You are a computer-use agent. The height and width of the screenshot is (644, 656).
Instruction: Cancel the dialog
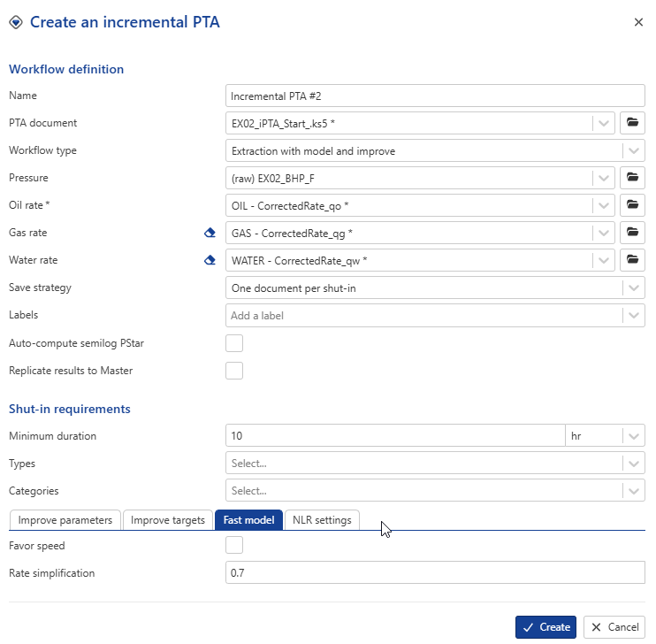tap(614, 627)
